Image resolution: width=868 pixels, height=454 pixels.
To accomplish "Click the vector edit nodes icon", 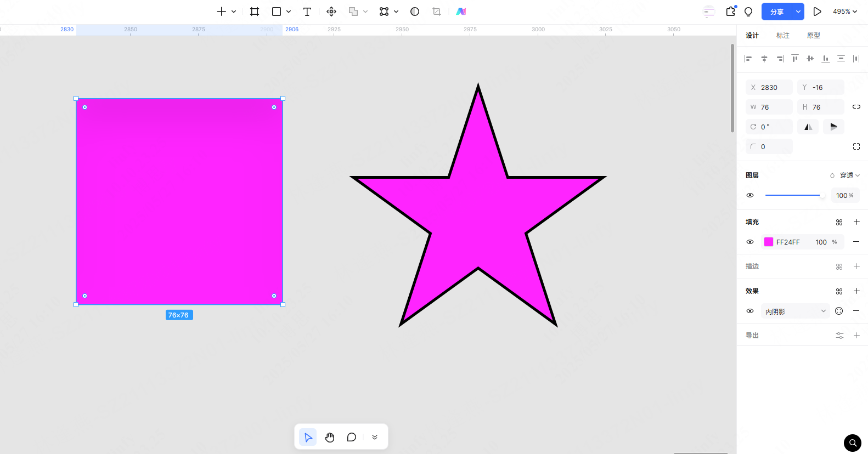I will click(384, 12).
